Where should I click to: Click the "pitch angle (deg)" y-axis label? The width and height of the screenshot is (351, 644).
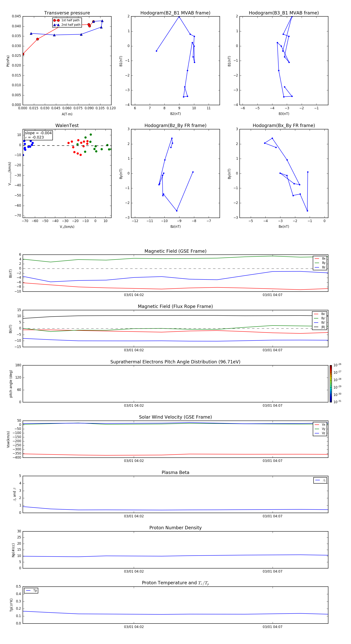tap(11, 384)
